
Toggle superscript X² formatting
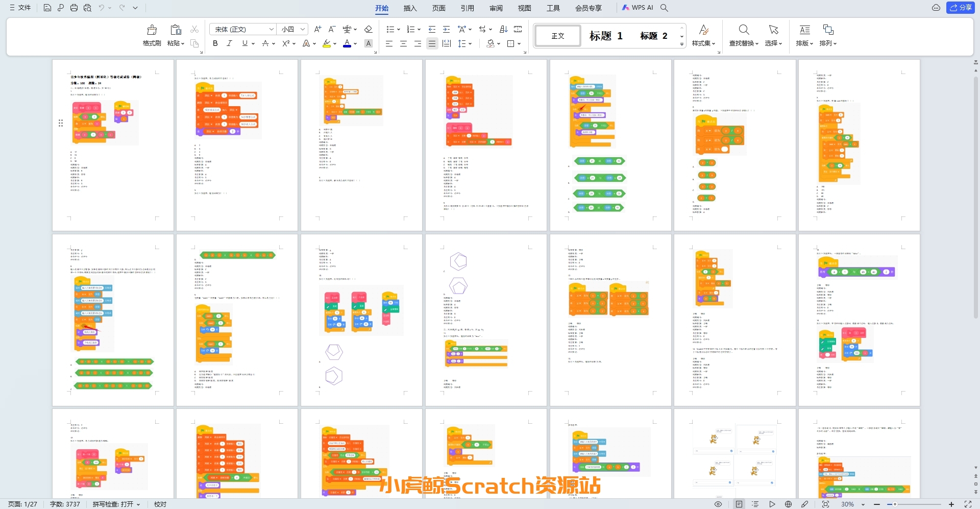286,43
